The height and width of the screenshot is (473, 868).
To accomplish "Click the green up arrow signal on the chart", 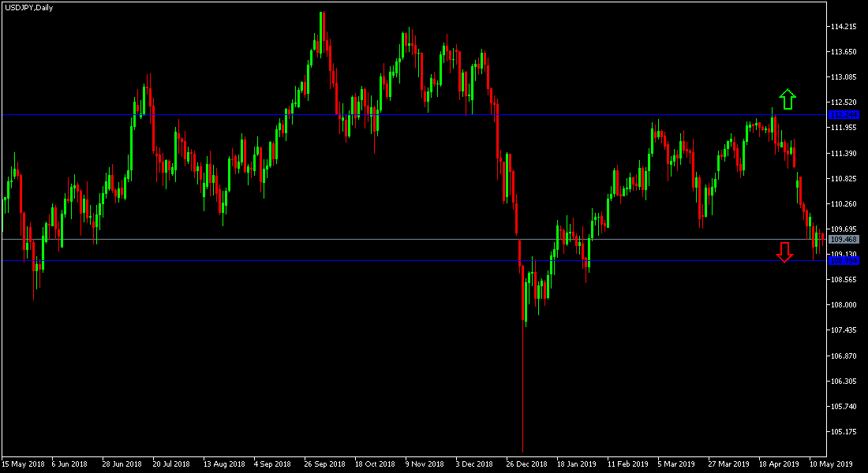I will (787, 98).
